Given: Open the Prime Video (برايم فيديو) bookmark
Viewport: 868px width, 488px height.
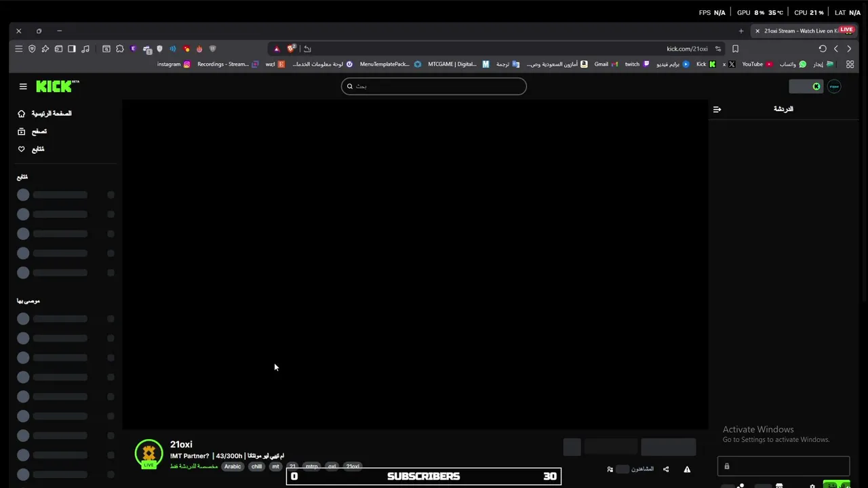Looking at the screenshot, I should click(673, 64).
